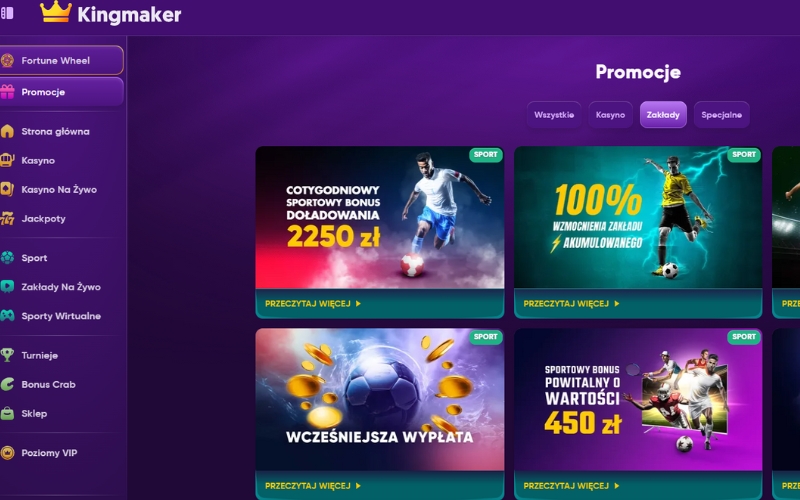Open the Jackpoty 777 icon
The width and height of the screenshot is (800, 500).
7,218
